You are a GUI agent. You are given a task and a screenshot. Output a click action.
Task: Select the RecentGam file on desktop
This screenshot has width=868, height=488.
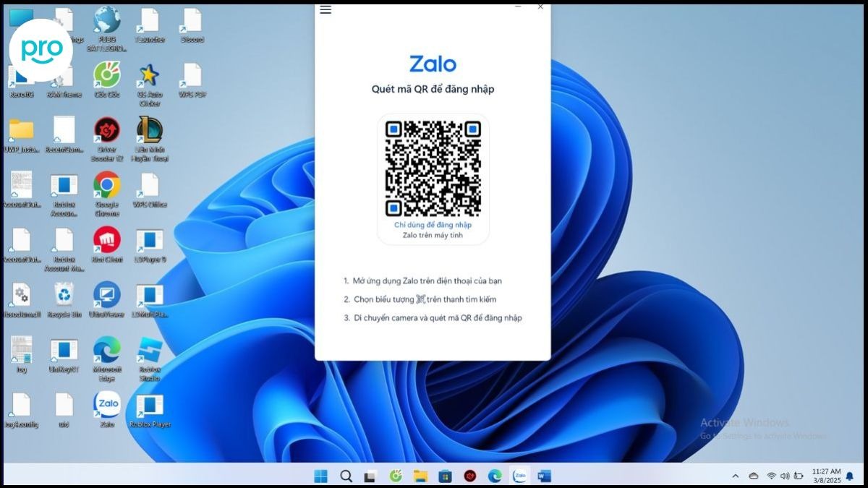[x=64, y=136]
